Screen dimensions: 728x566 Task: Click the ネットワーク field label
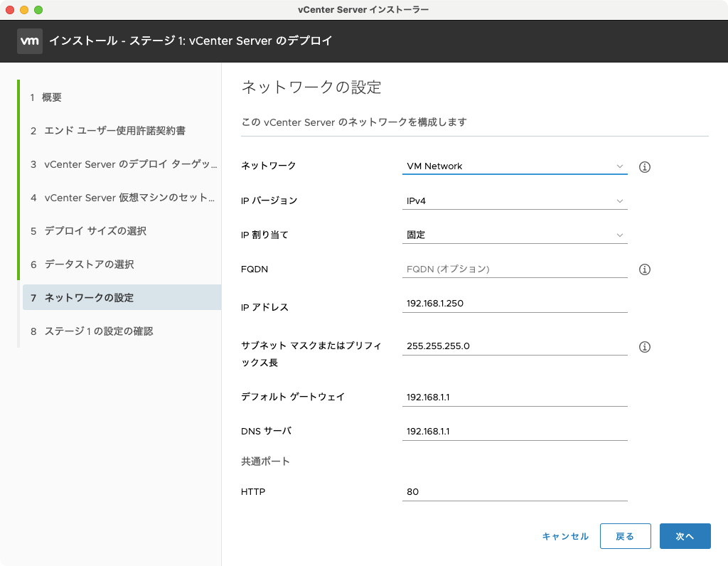pos(268,166)
